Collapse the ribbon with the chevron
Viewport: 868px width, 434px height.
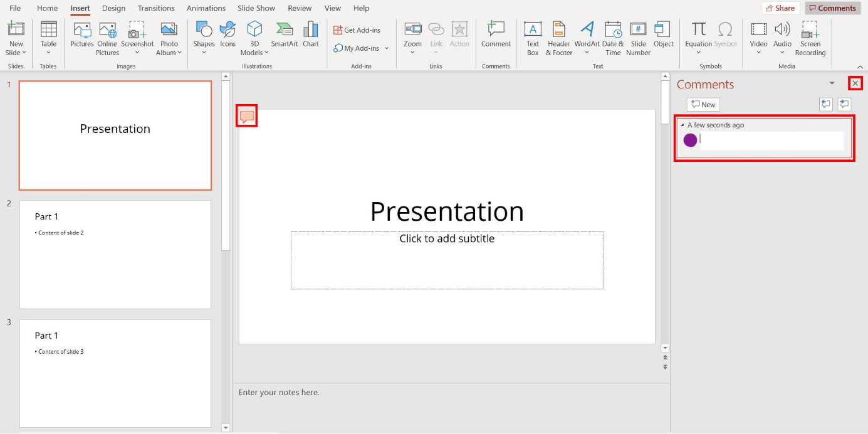[x=859, y=65]
